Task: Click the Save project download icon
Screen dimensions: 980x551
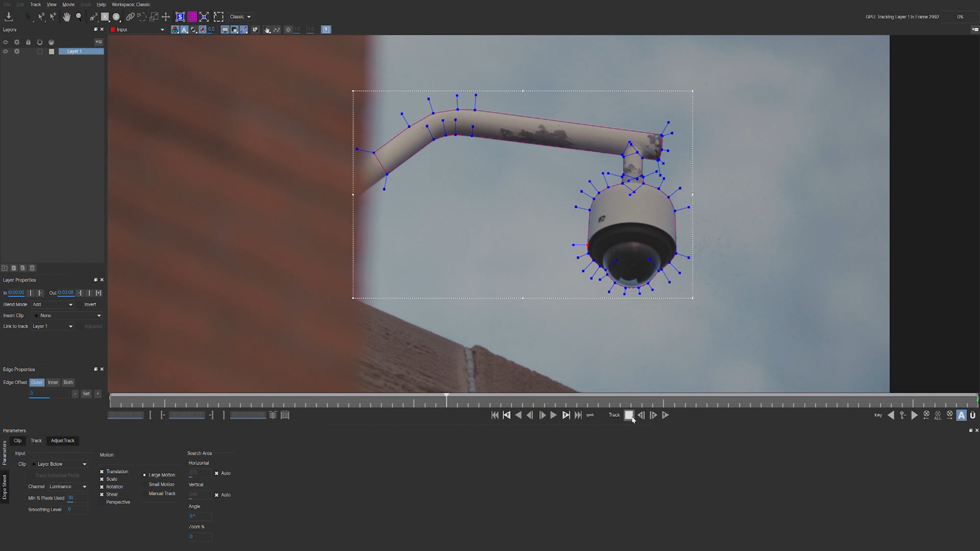Action: pyautogui.click(x=9, y=17)
